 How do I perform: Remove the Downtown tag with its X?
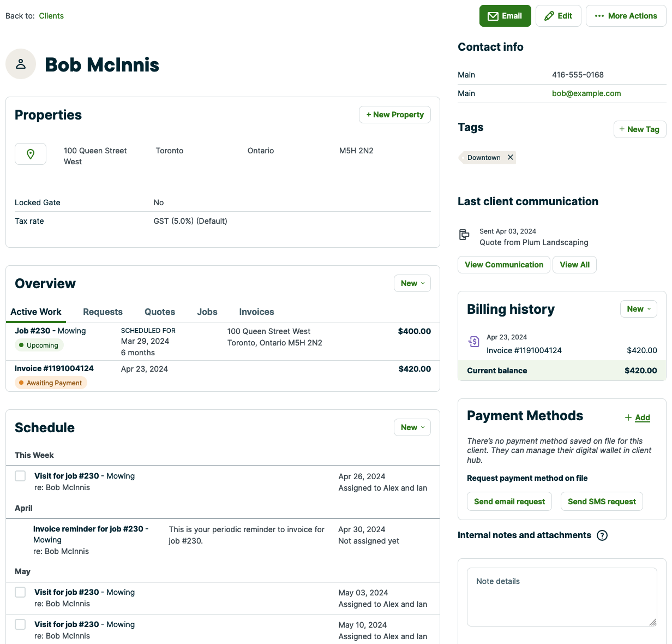511,158
